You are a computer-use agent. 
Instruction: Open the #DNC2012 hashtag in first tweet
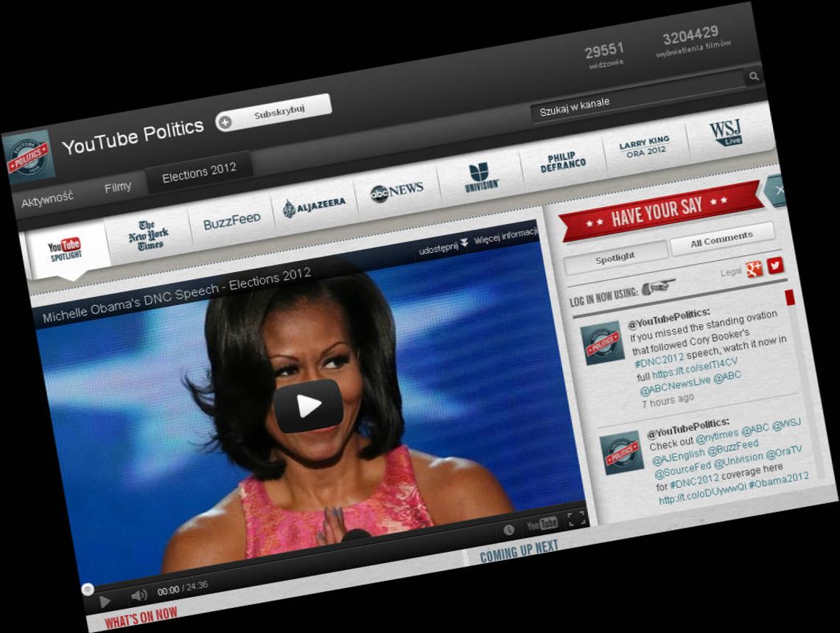click(659, 360)
